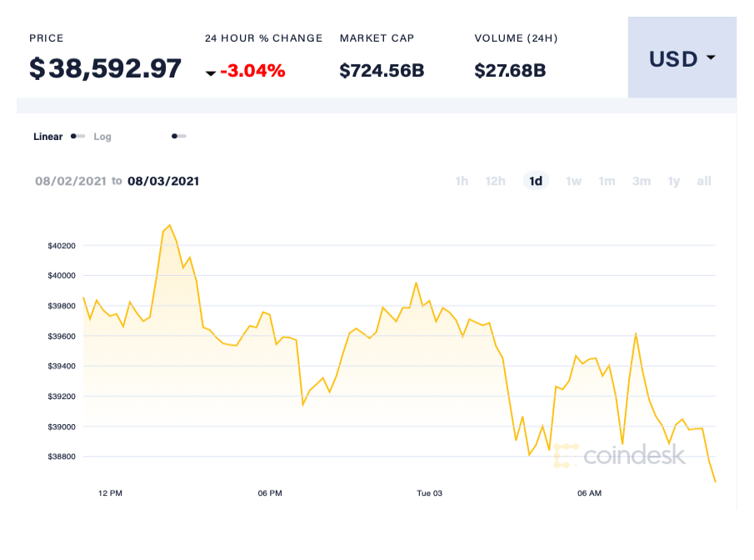Show the all-time chart range
This screenshot has width=754, height=560.
(x=703, y=181)
